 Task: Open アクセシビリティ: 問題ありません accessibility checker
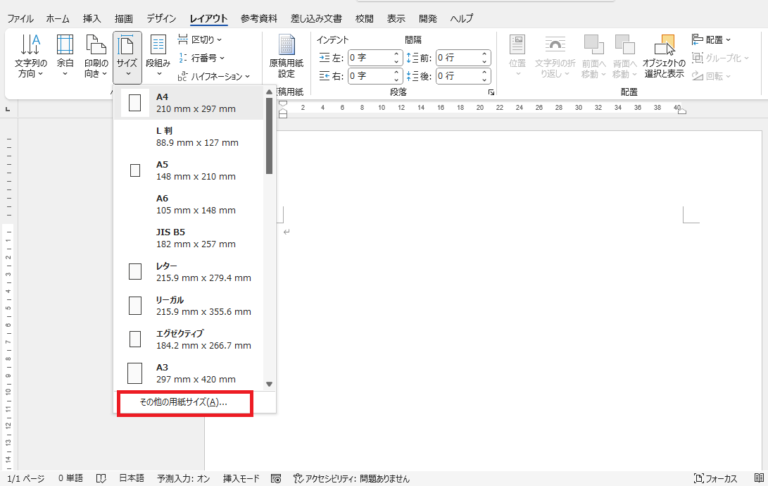tap(351, 479)
